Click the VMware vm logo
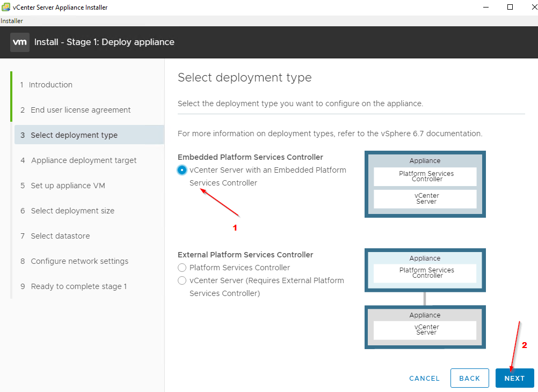Screen dimensions: 538x392 coord(19,42)
